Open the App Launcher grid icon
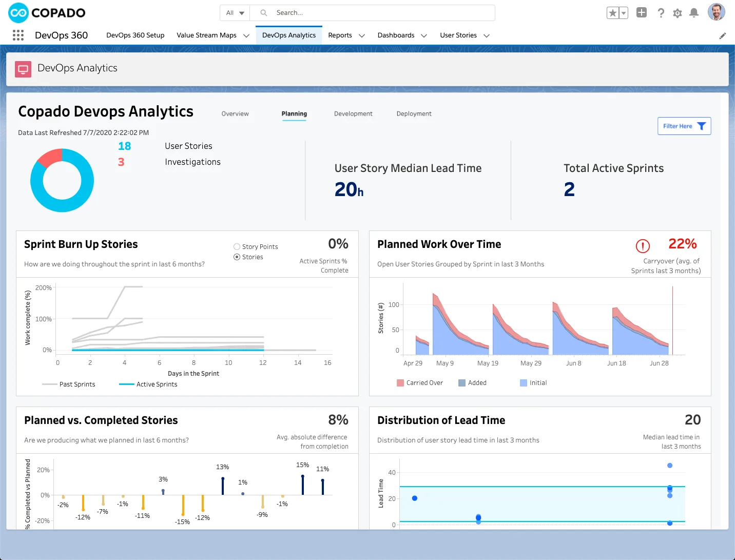This screenshot has height=560, width=735. tap(18, 35)
